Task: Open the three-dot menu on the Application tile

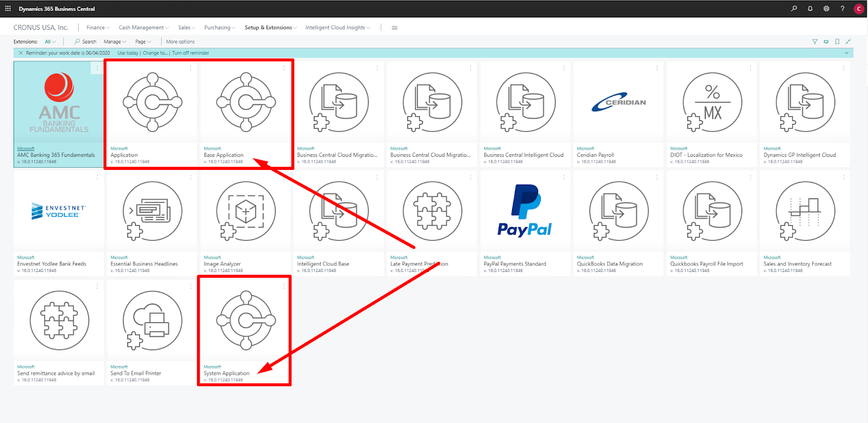Action: pyautogui.click(x=190, y=68)
